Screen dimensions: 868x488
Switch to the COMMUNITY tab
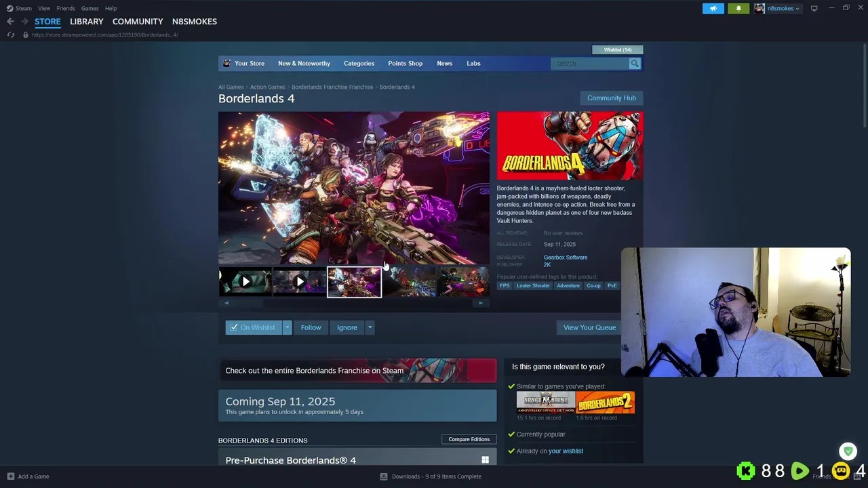click(138, 22)
